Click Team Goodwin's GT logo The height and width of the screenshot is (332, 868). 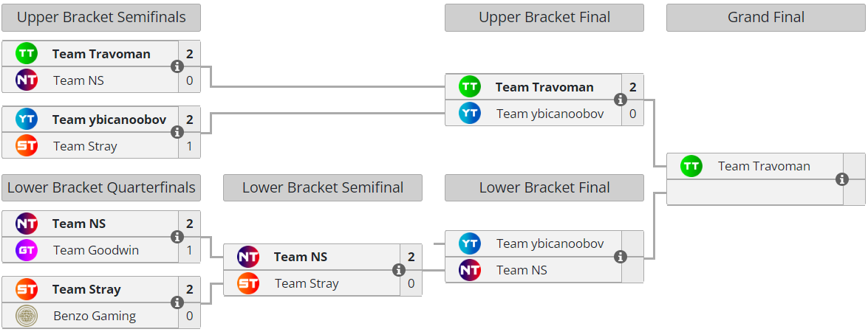coord(27,251)
